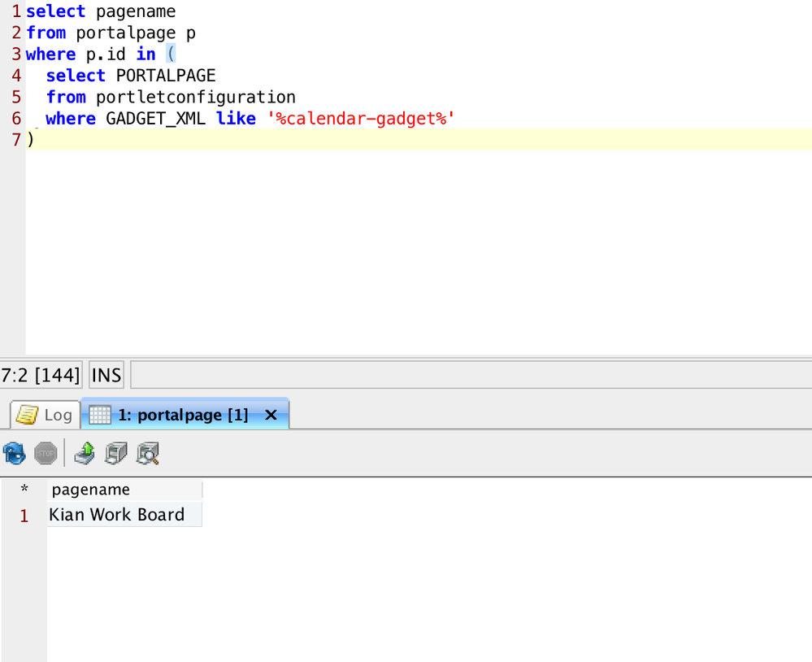The height and width of the screenshot is (662, 812).
Task: Close the portalpage result tab
Action: 271,415
